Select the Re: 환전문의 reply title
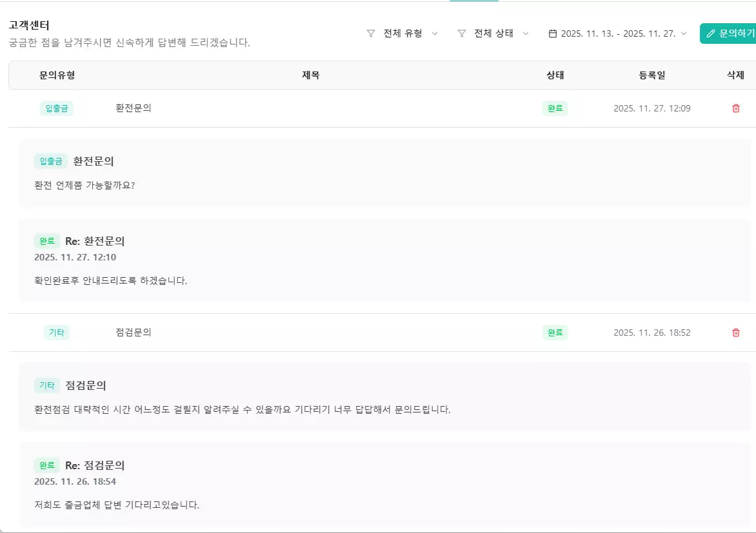The width and height of the screenshot is (756, 533). click(x=95, y=241)
